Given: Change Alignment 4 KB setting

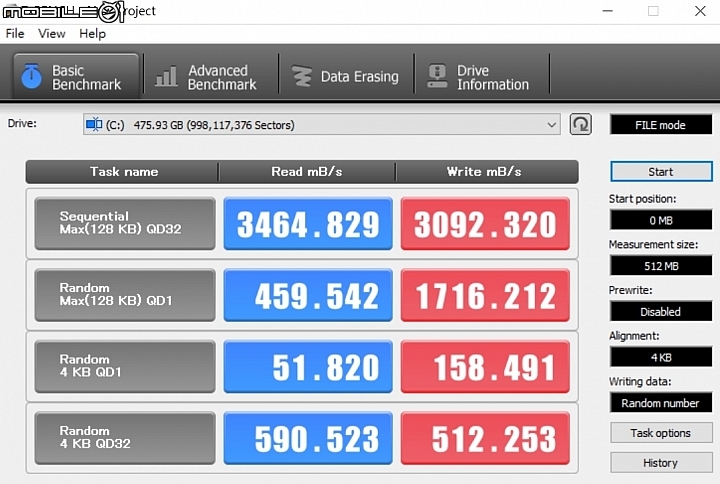Looking at the screenshot, I should click(x=661, y=357).
